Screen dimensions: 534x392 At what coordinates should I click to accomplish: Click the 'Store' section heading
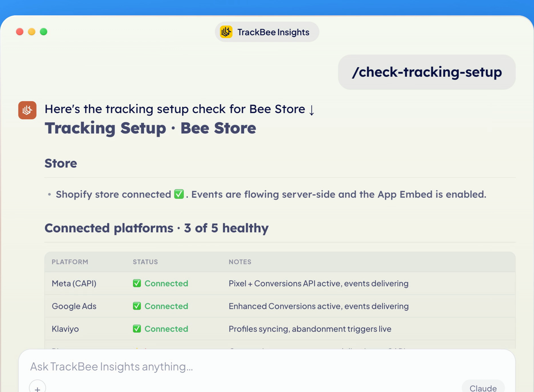tap(61, 163)
